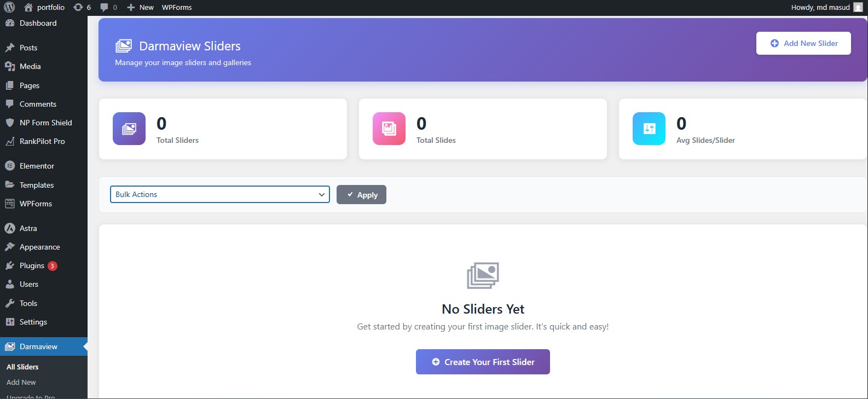Click the pink Total Slides icon
Image resolution: width=868 pixels, height=399 pixels.
click(389, 129)
